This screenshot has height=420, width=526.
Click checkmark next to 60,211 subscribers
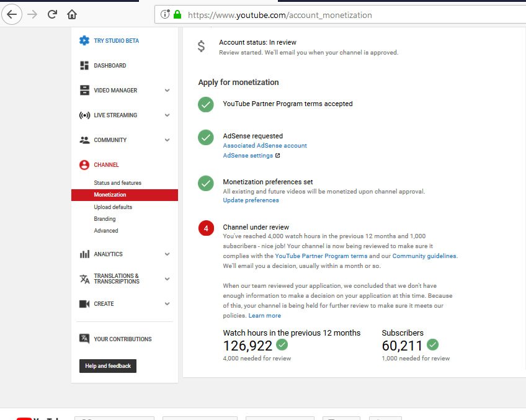tap(433, 344)
